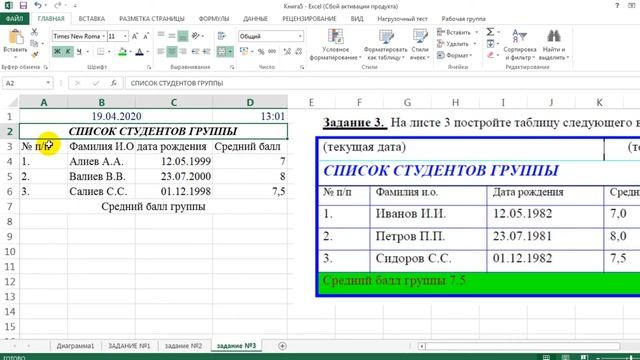Open the ФАЙЛ tab

(x=14, y=19)
